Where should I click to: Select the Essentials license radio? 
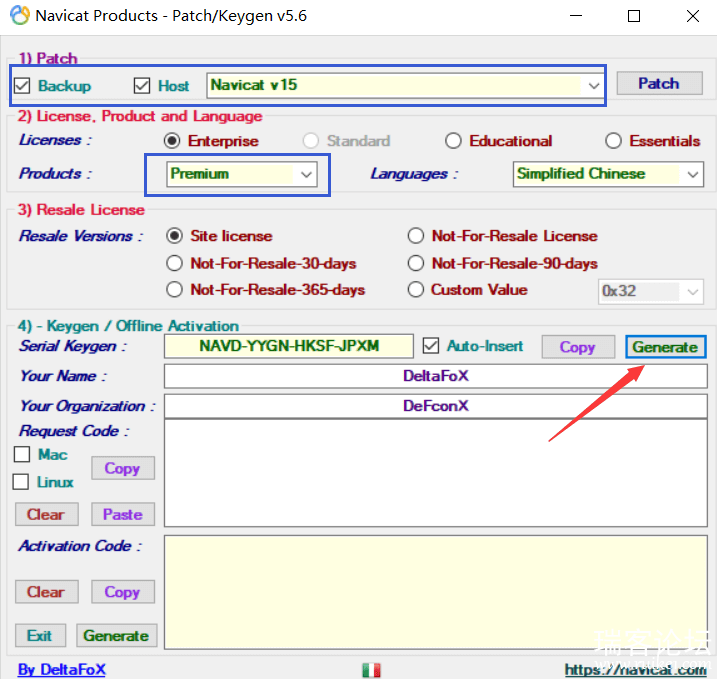coord(613,141)
